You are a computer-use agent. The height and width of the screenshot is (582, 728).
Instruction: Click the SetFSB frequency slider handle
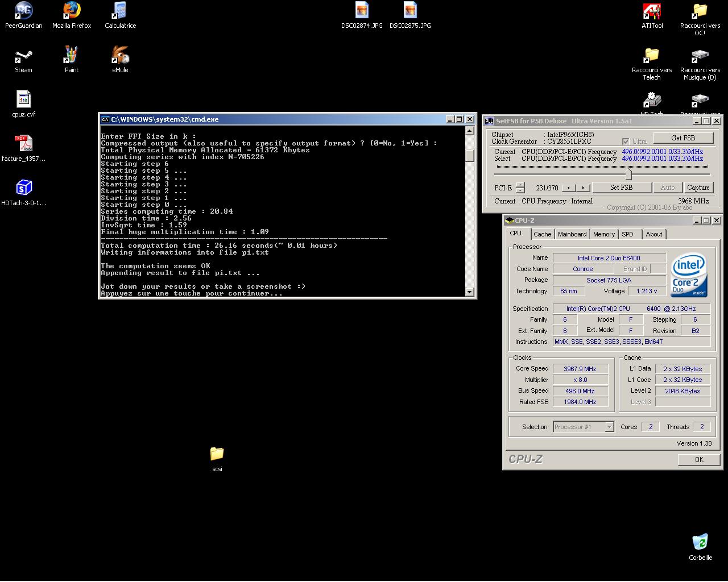tap(628, 174)
